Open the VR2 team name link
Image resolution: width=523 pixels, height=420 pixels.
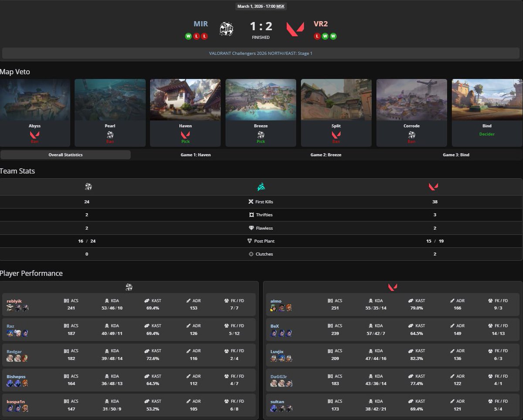point(320,24)
